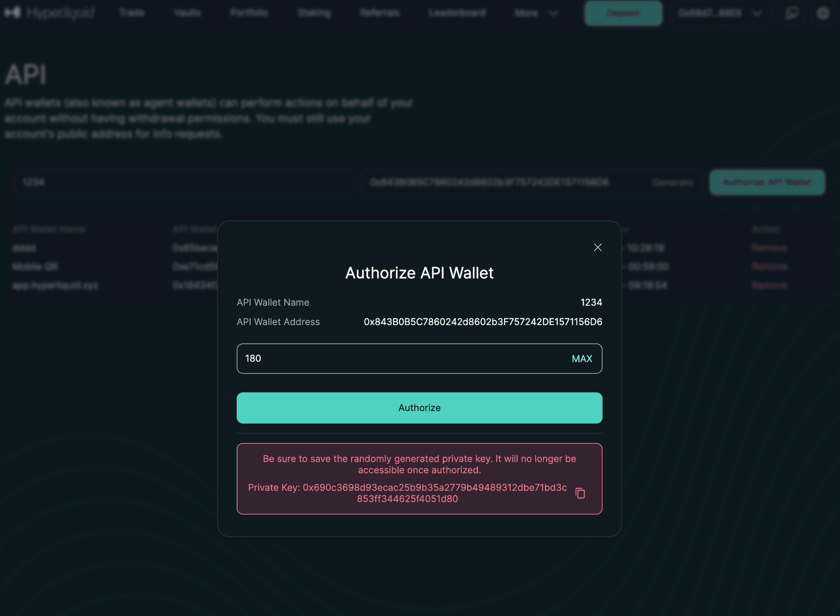
Task: Navigate to Portfolio
Action: (249, 13)
